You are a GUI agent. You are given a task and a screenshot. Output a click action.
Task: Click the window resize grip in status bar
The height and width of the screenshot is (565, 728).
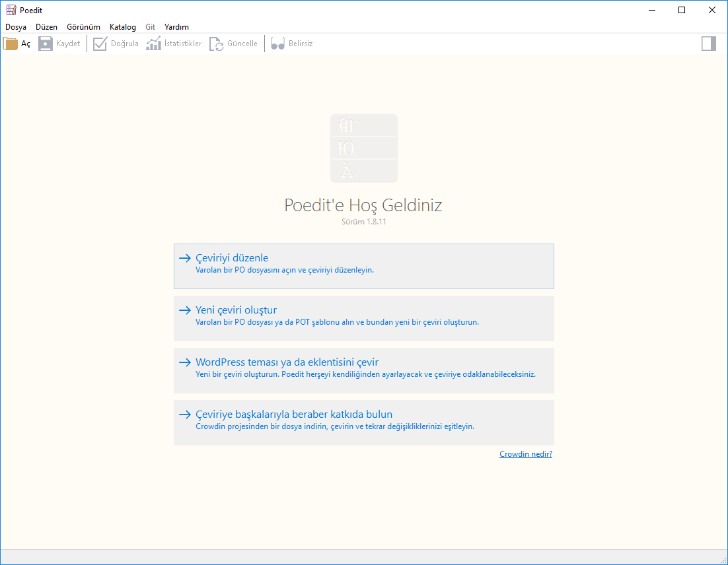tap(723, 560)
